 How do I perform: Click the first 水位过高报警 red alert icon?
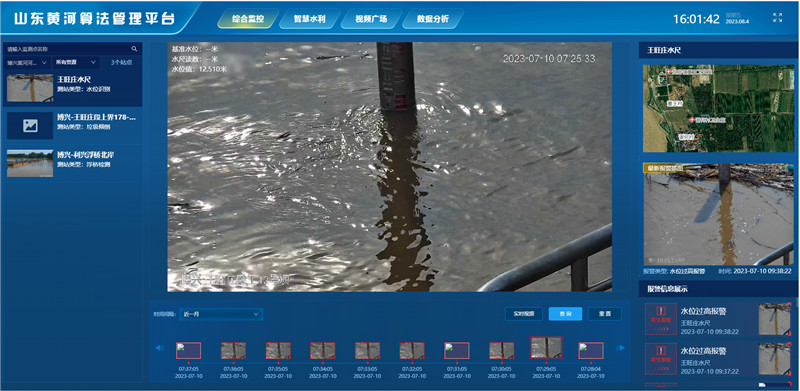661,319
